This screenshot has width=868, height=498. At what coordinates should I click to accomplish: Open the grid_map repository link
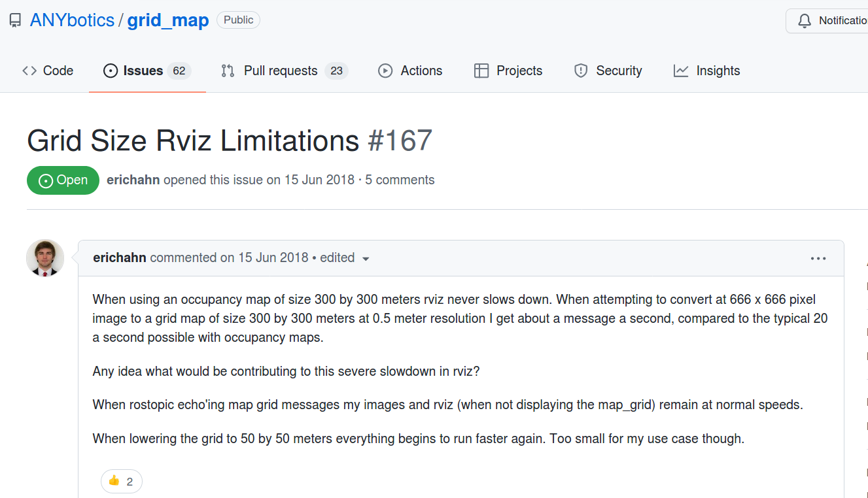tap(168, 20)
